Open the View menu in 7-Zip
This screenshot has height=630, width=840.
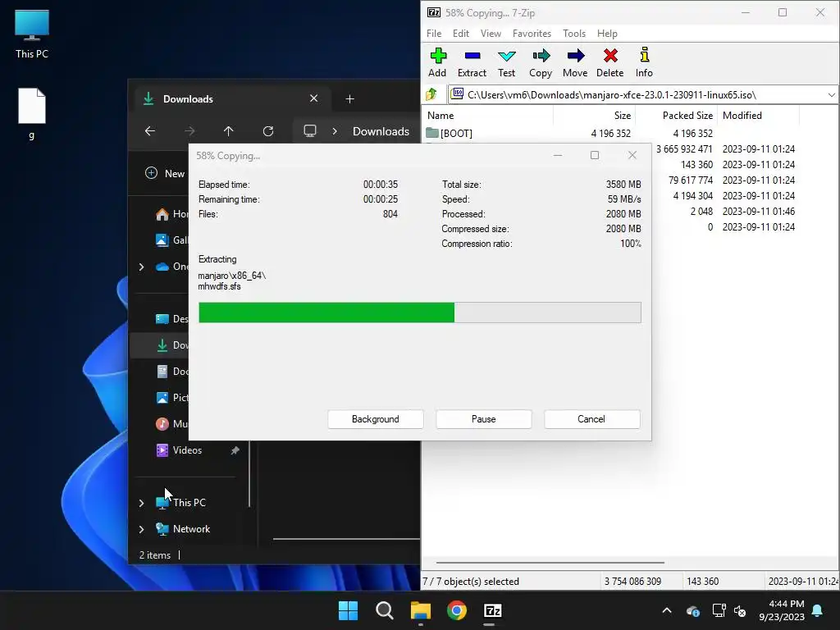point(491,33)
